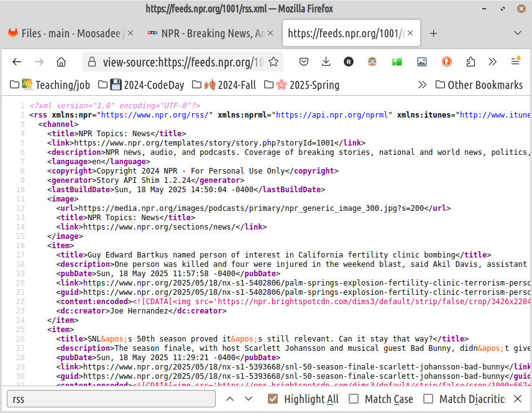This screenshot has width=532, height=413.
Task: Open the Firefox home page
Action: pyautogui.click(x=61, y=62)
